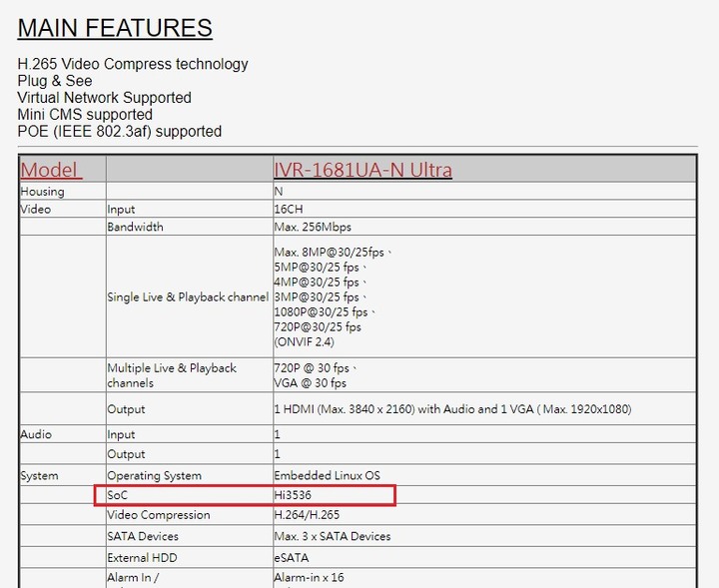Click the "720P @ 30 fps" value

[312, 368]
